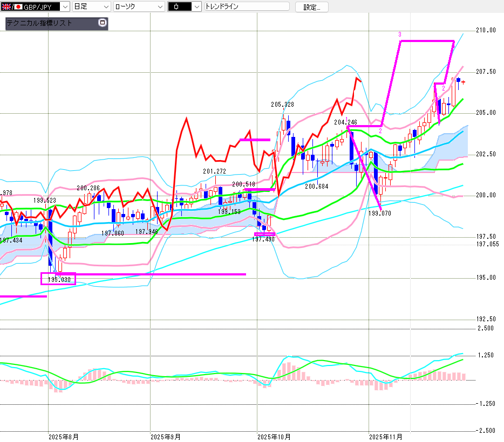Open the 中 size dropdown
504x442 pixels.
point(196,7)
